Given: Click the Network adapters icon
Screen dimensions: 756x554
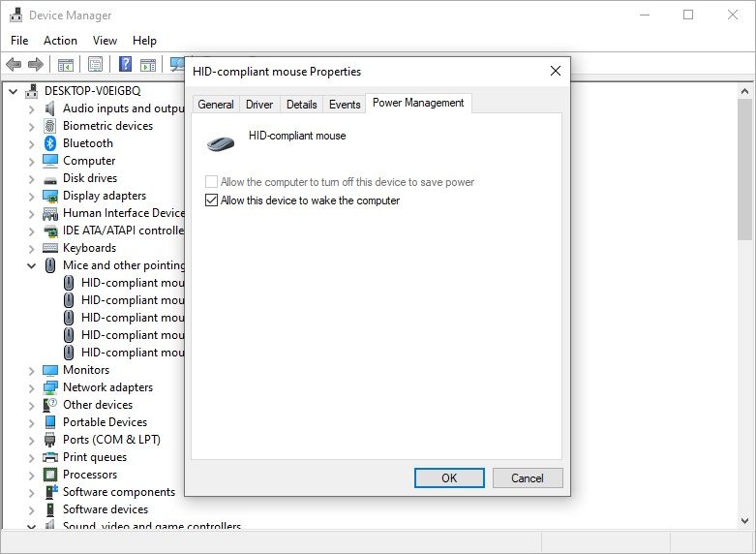Looking at the screenshot, I should pyautogui.click(x=50, y=387).
